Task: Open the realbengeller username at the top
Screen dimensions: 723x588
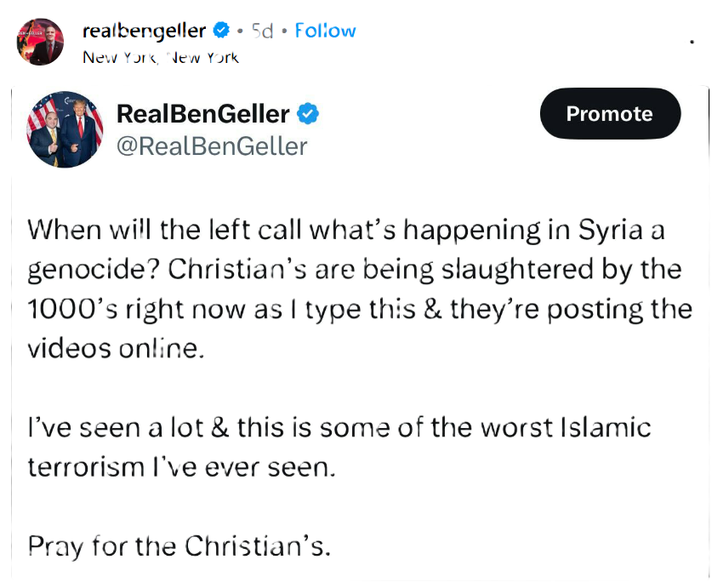Action: [144, 31]
